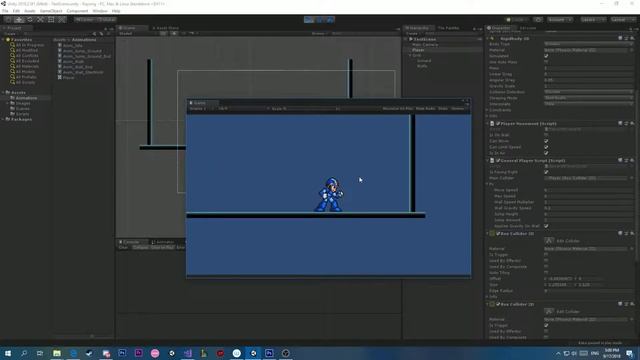The width and height of the screenshot is (640, 360).
Task: Click Stats in Game window
Action: pos(443,109)
